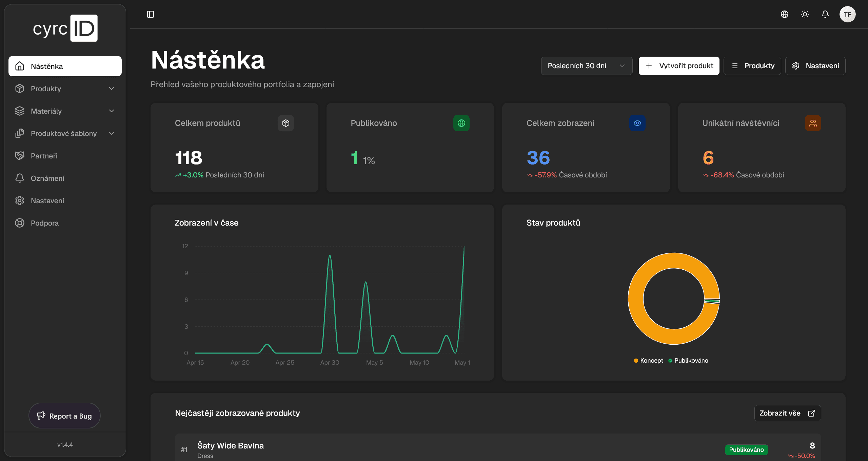Click the plus icon in Vytvořit produkt

649,66
